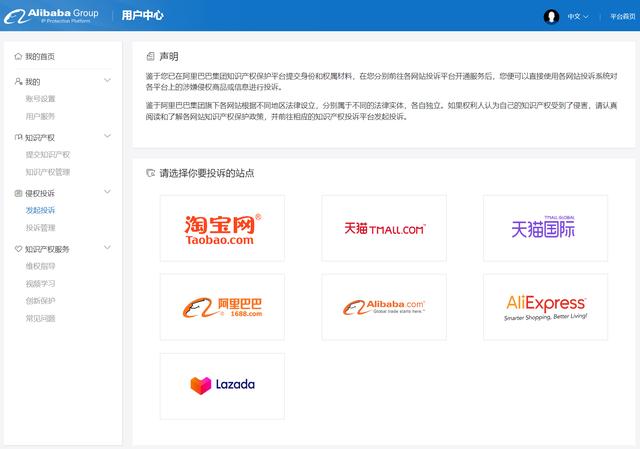Collapse the 侵权投诉 section chevron
The width and height of the screenshot is (640, 449).
107,191
